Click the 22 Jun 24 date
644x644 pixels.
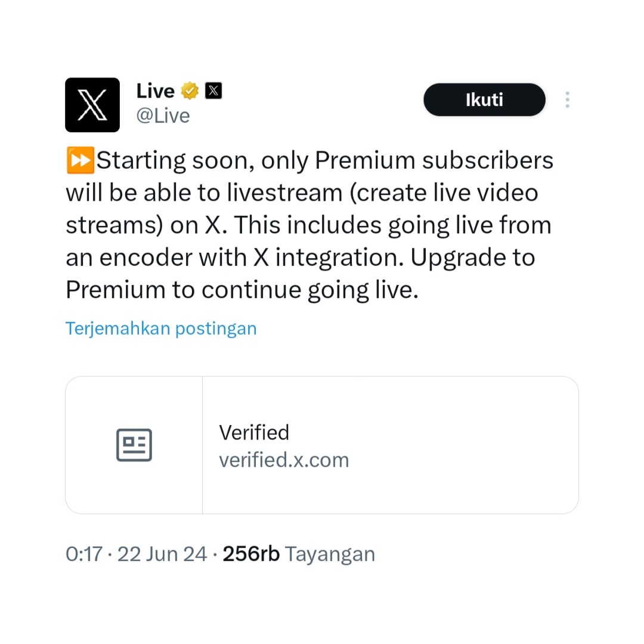click(x=162, y=554)
